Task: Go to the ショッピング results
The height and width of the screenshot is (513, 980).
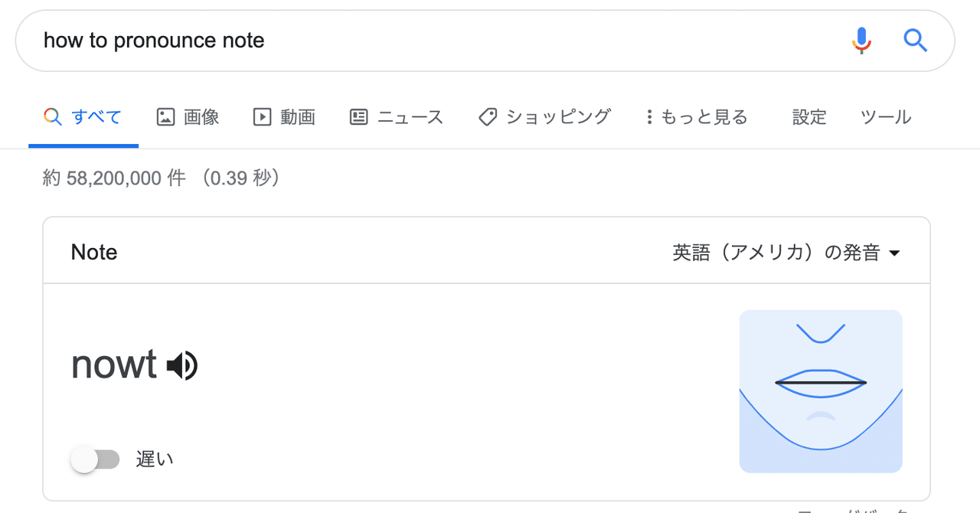Action: pos(558,117)
